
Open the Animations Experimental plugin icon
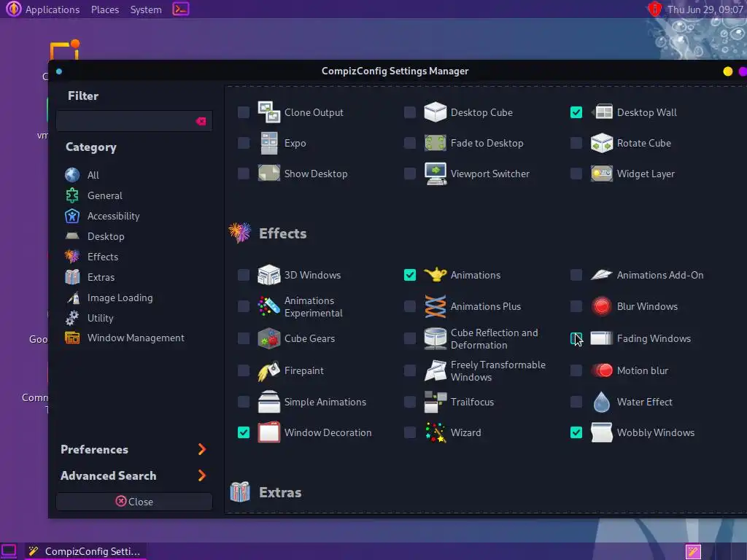coord(268,306)
